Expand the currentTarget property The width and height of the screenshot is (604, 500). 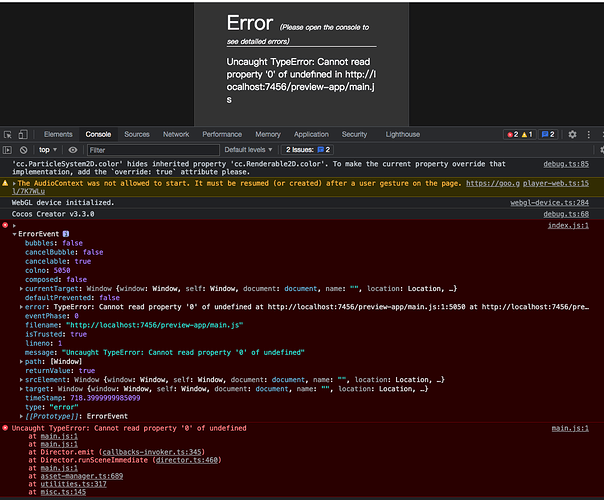[21, 289]
